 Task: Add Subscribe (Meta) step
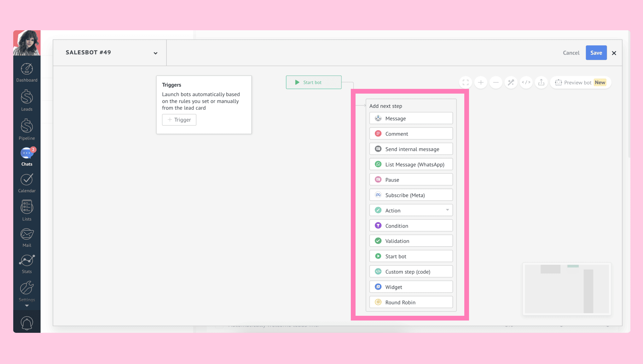click(411, 195)
